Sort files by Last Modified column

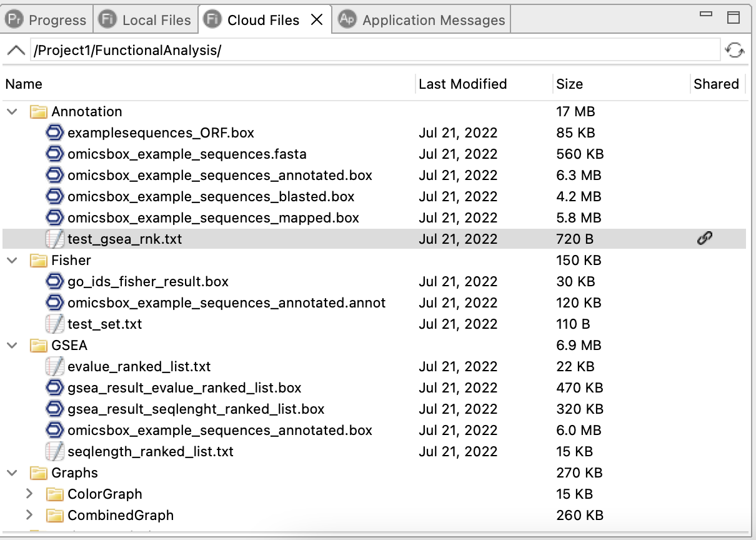[462, 84]
